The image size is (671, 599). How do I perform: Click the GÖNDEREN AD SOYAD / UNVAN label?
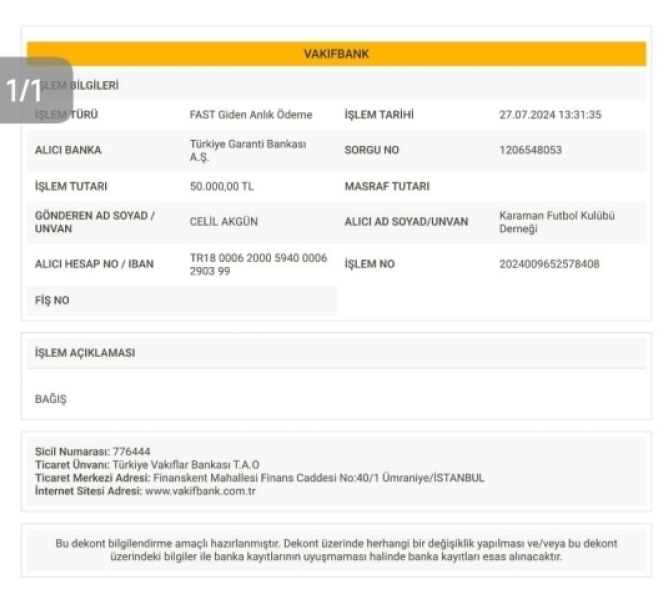tap(95, 222)
